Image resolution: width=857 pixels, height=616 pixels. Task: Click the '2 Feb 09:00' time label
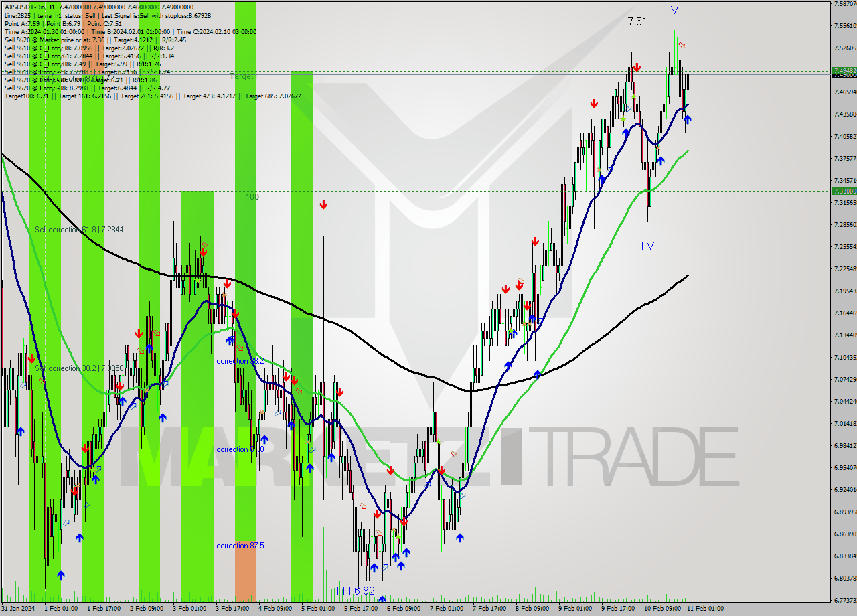[x=146, y=609]
